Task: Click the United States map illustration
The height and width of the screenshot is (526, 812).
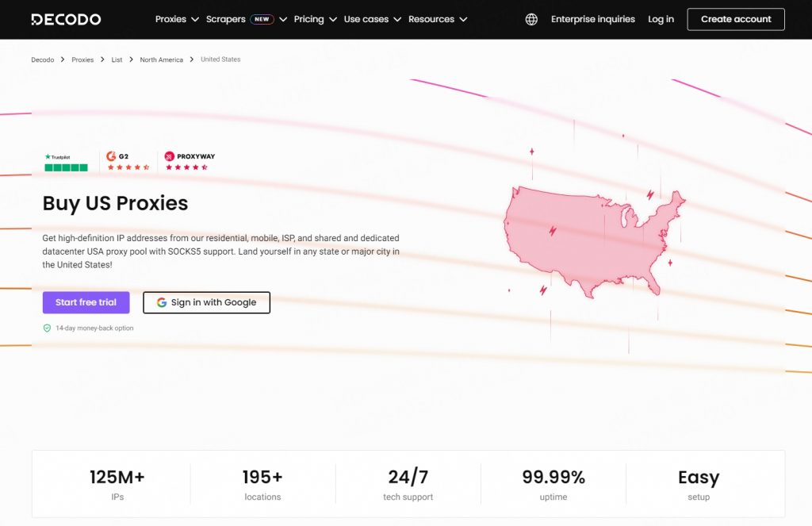Action: click(594, 241)
